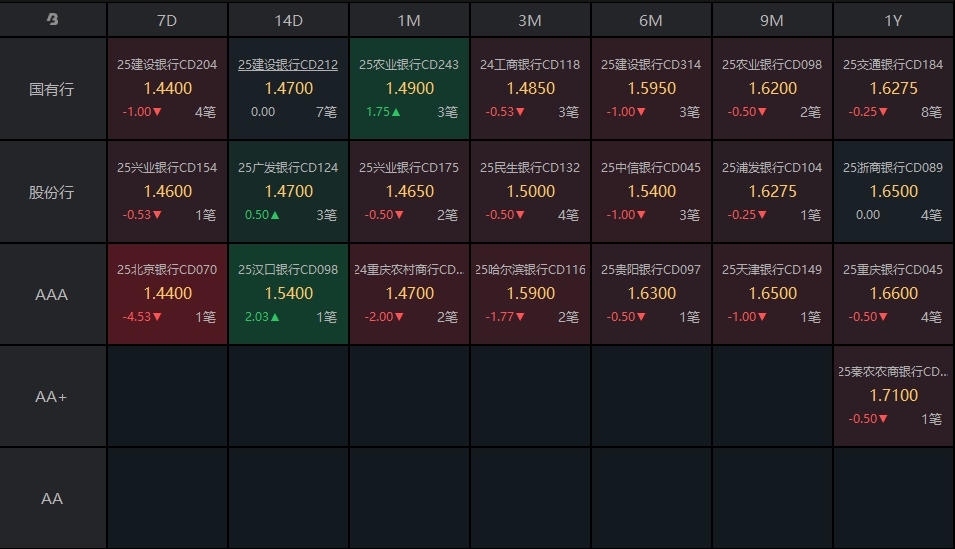Select the 国有行 row header
This screenshot has width=955, height=549.
53,89
